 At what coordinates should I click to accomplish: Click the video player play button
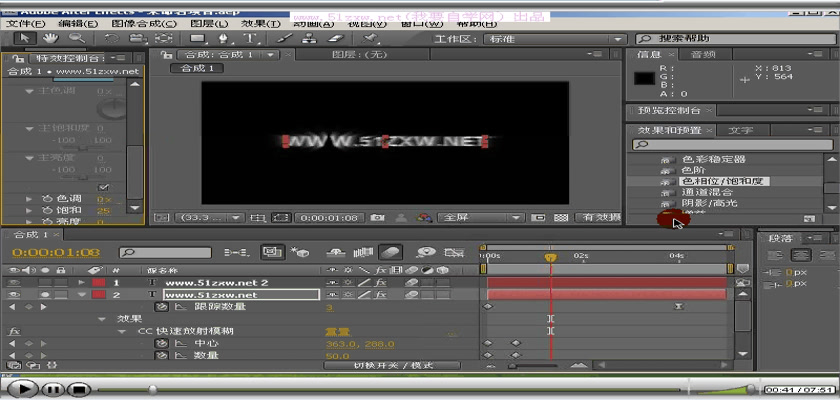tap(21, 389)
